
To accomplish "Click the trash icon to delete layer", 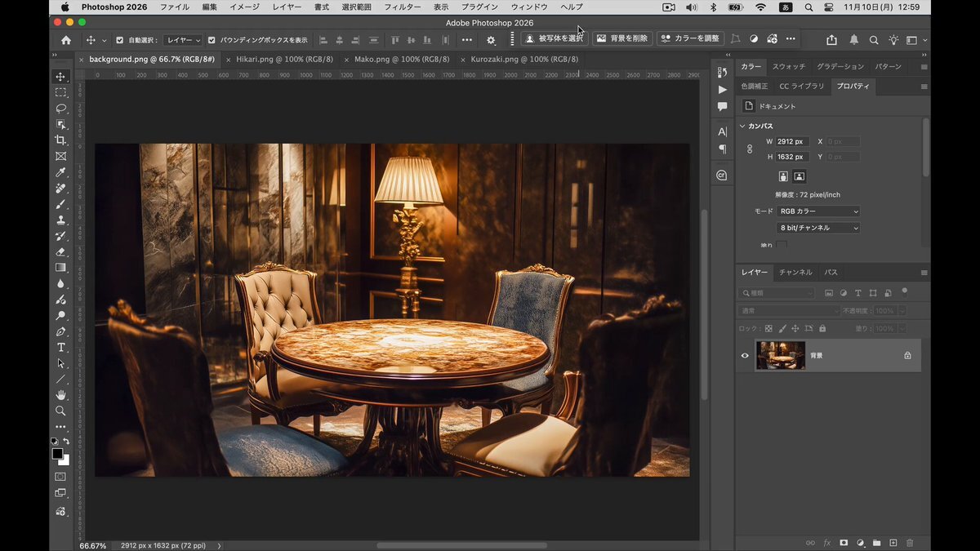I will click(x=910, y=542).
